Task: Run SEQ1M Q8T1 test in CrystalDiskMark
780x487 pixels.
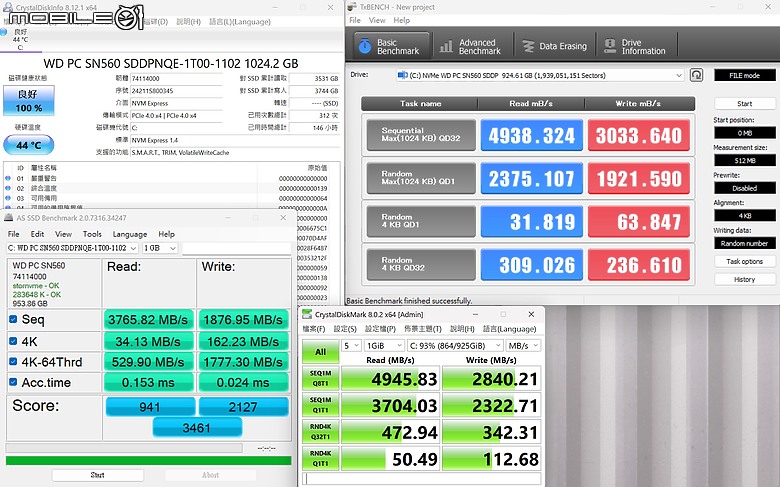Action: (320, 379)
